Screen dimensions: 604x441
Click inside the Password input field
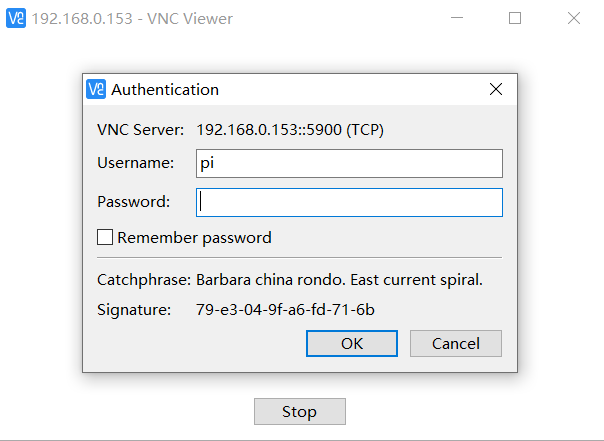pos(349,202)
